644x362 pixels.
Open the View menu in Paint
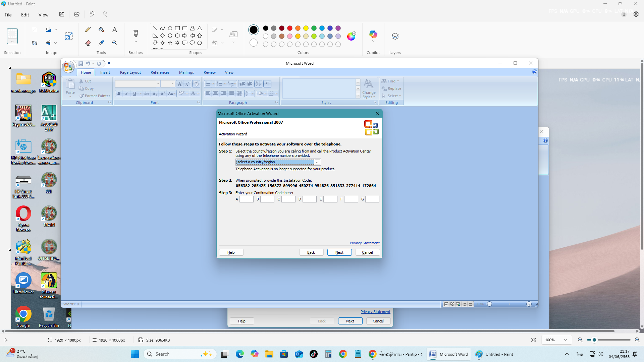[43, 15]
